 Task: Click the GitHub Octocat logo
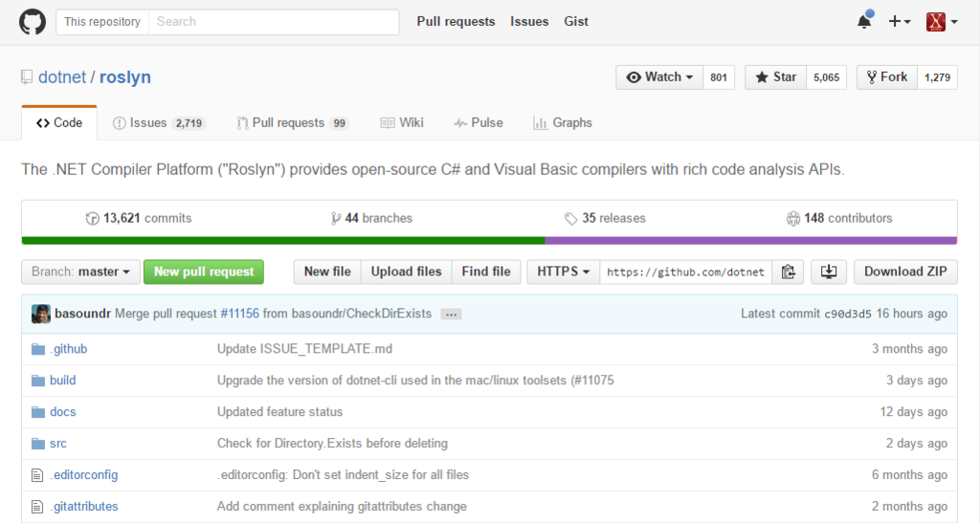coord(33,22)
